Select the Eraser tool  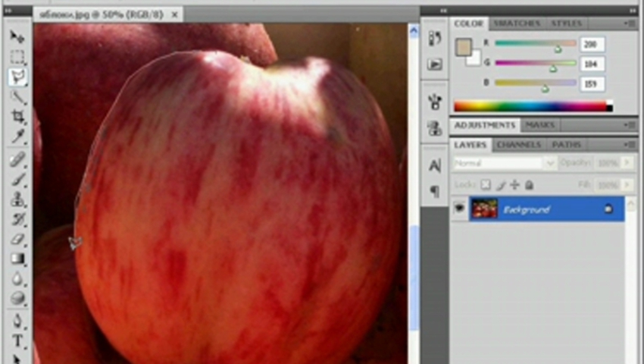point(17,239)
